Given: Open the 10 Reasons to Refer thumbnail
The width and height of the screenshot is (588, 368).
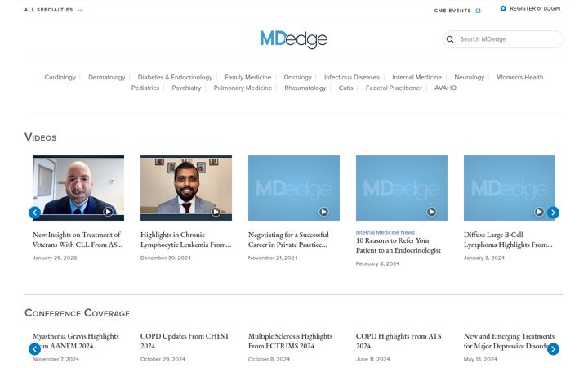Looking at the screenshot, I should point(402,188).
